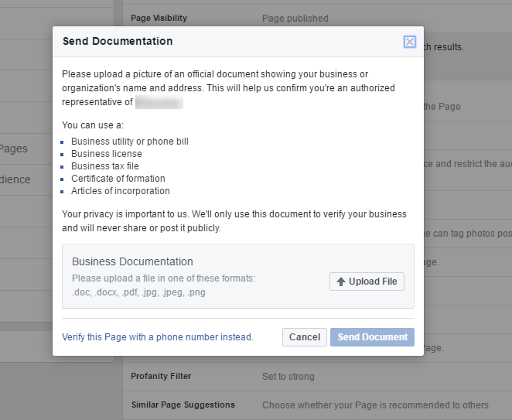Screen dimensions: 512x420
Task: Cancel the Send Documentation dialog
Action: (305, 337)
